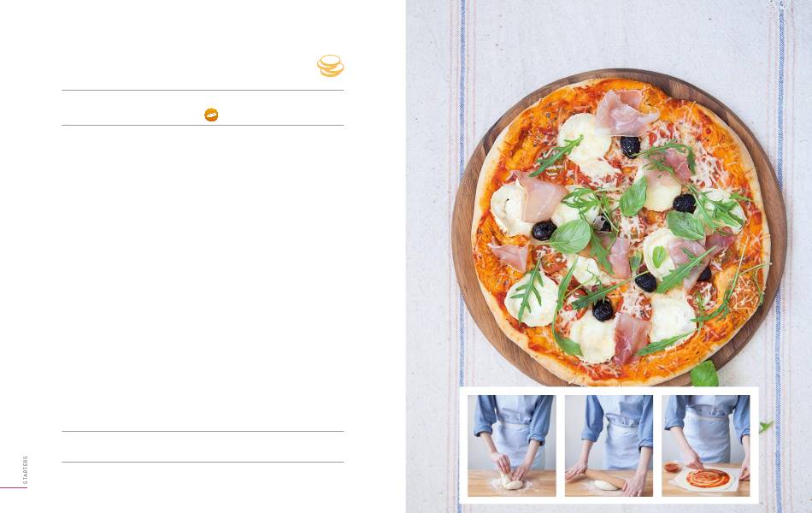Click the horizontal rule under the coins icon

click(x=203, y=90)
